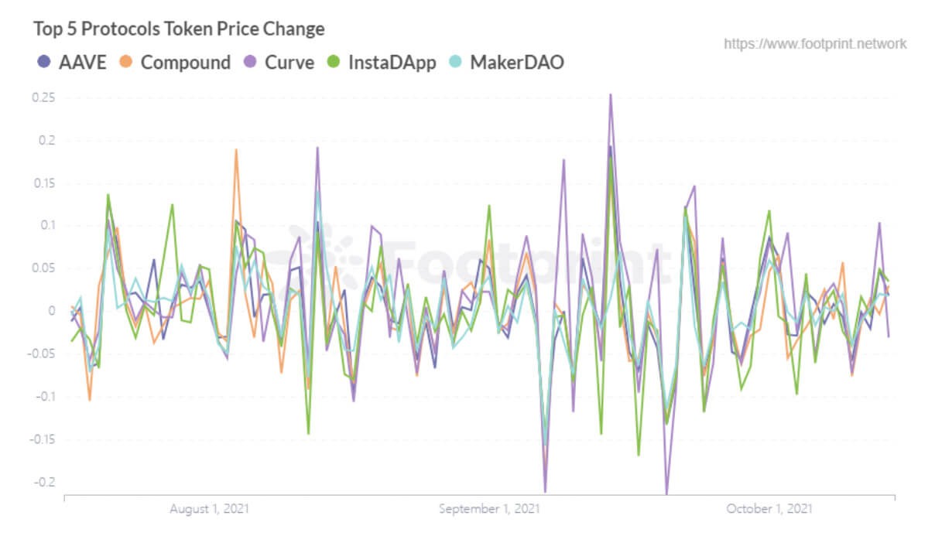Toggle the AAVE series label
This screenshot has height=560, width=935.
pos(82,63)
